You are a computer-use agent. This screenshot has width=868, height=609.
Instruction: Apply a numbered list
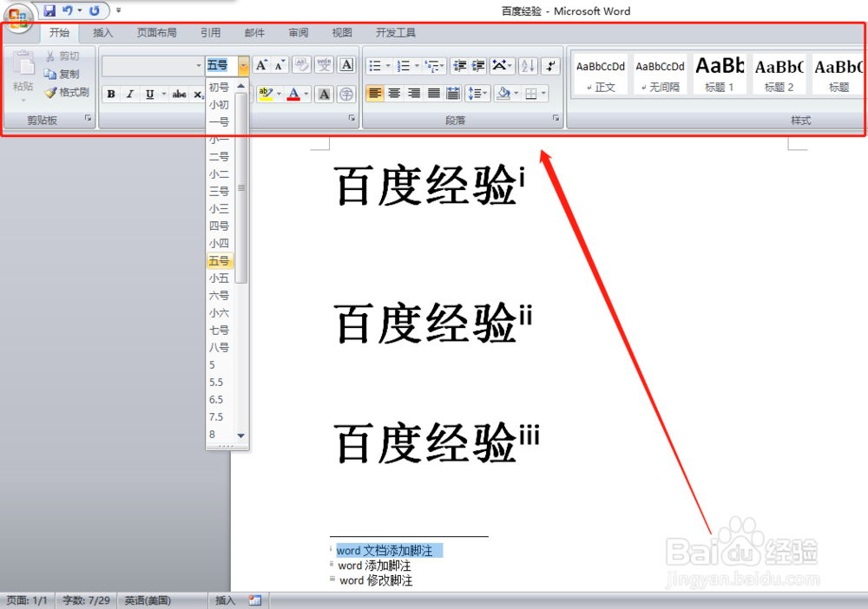click(x=404, y=67)
